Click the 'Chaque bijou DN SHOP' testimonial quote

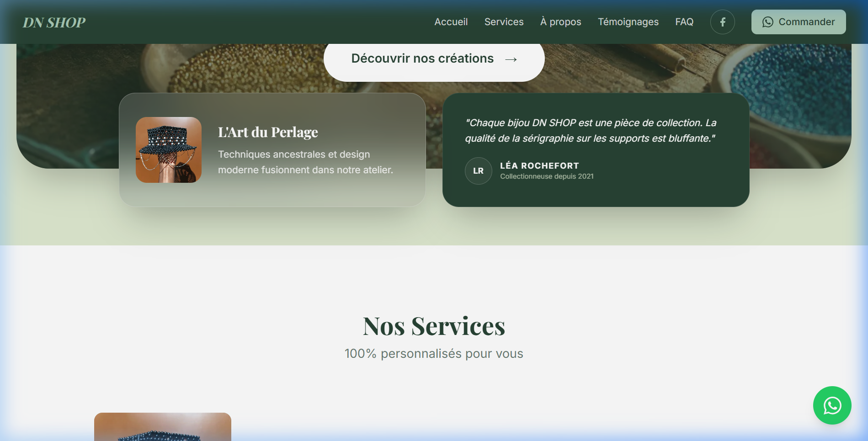point(591,131)
